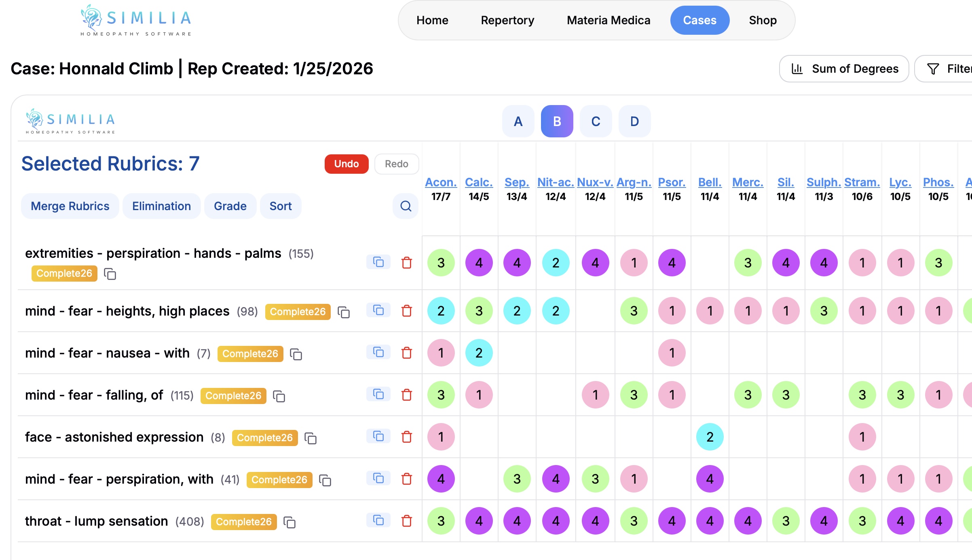This screenshot has width=972, height=560.
Task: Click blue duplicate icon for 'mind - fear - nausea' row
Action: click(x=378, y=352)
